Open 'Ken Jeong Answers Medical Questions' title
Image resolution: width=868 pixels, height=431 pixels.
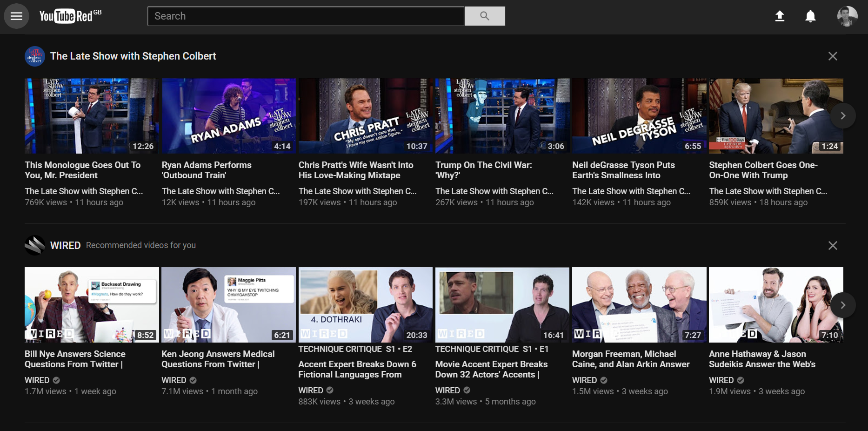click(x=218, y=359)
